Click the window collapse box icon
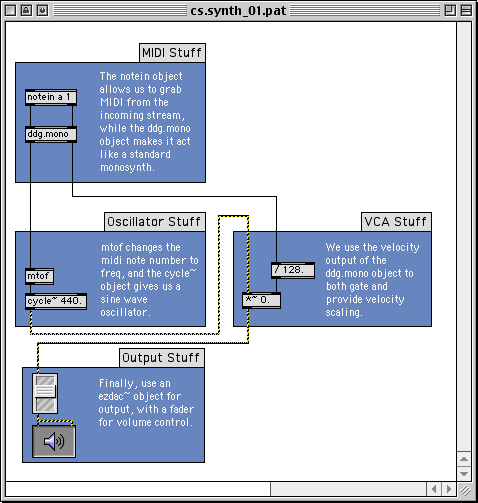Image resolution: width=478 pixels, height=503 pixels. 466,10
